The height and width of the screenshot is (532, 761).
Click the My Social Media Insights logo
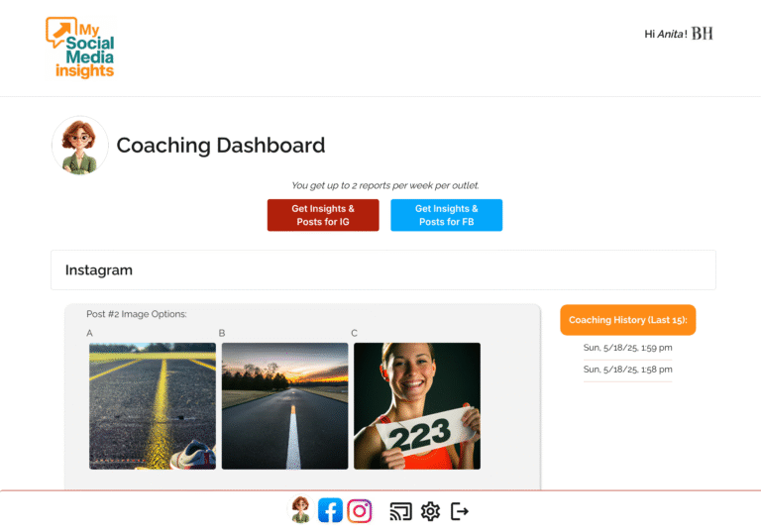pyautogui.click(x=80, y=48)
